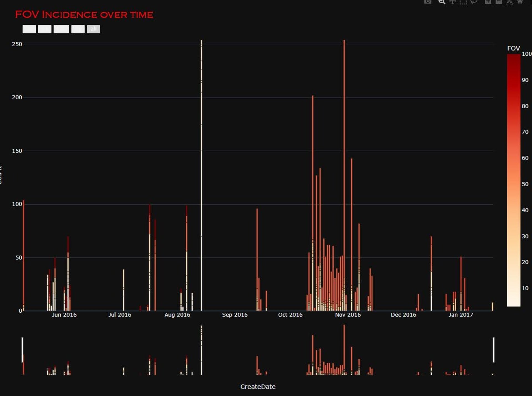Viewport: 532px width, 396px height.
Task: Click the 'CreateDate' x-axis label
Action: tap(258, 387)
